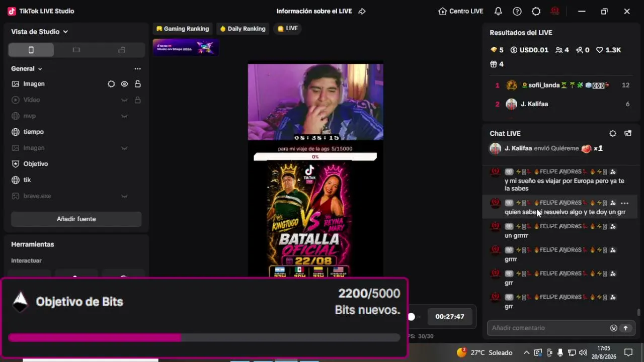Select the landscape layout tab
644x362 pixels.
tap(76, 50)
